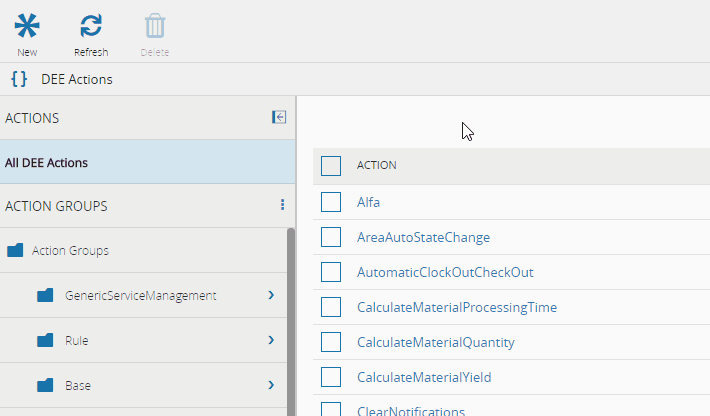Open the CalculateMaterialProcessingTime action
710x416 pixels.
tap(457, 307)
